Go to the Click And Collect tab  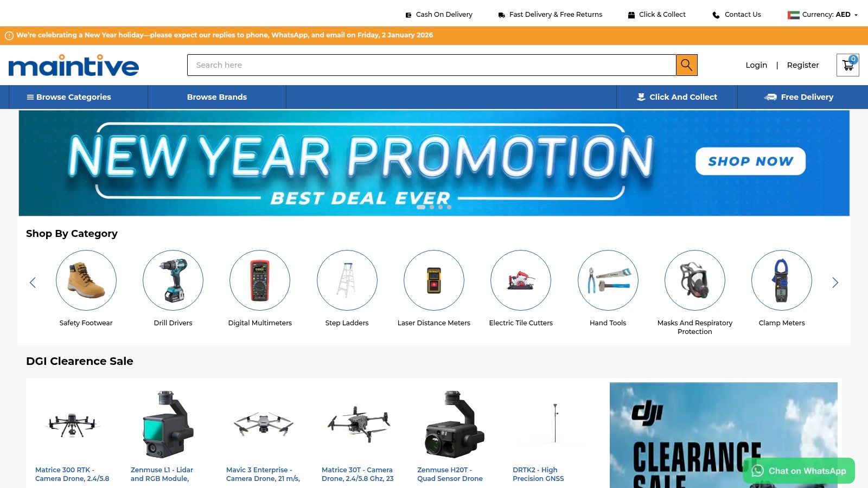click(x=677, y=97)
